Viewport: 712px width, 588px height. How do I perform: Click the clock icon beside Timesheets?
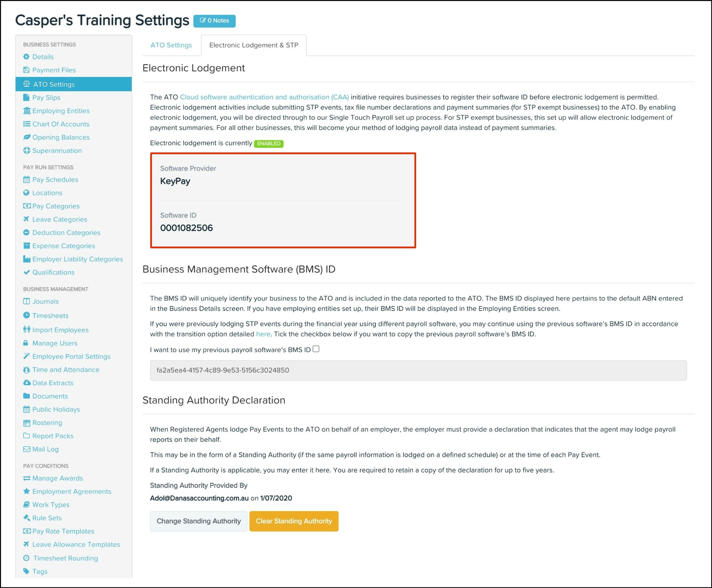tap(26, 315)
